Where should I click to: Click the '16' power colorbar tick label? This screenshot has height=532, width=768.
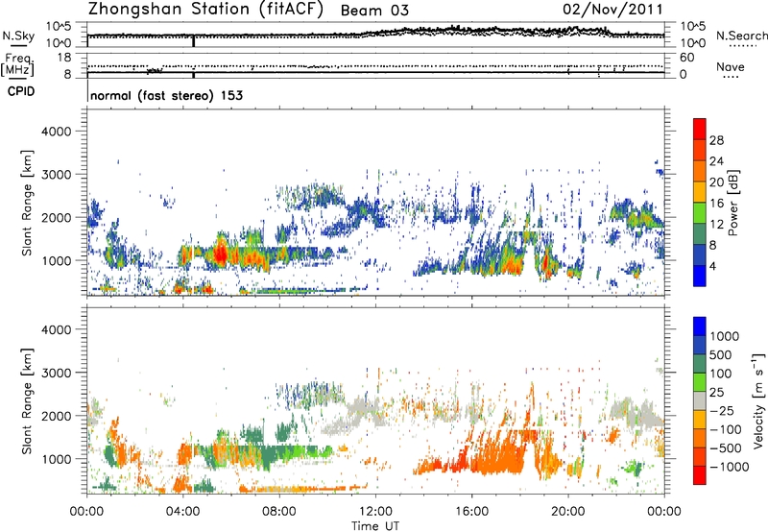[716, 204]
